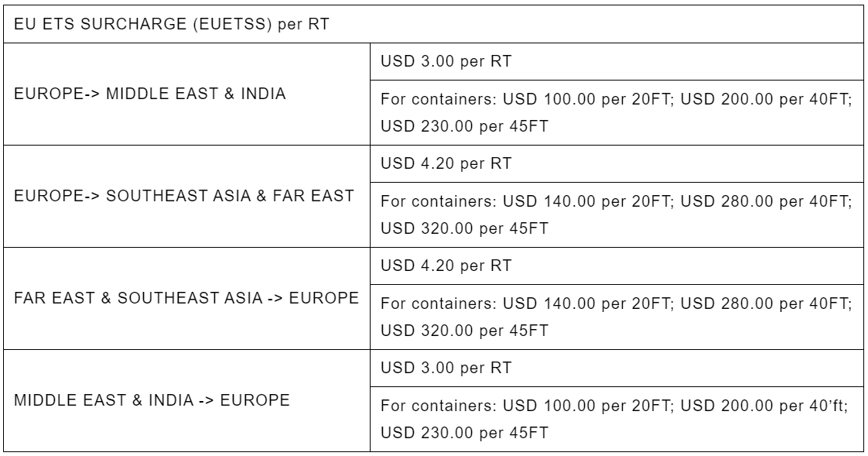Click FAR EAST & SOUTHEAST ASIA -> EUROPE cell
The width and height of the screenshot is (868, 456).
[186, 298]
